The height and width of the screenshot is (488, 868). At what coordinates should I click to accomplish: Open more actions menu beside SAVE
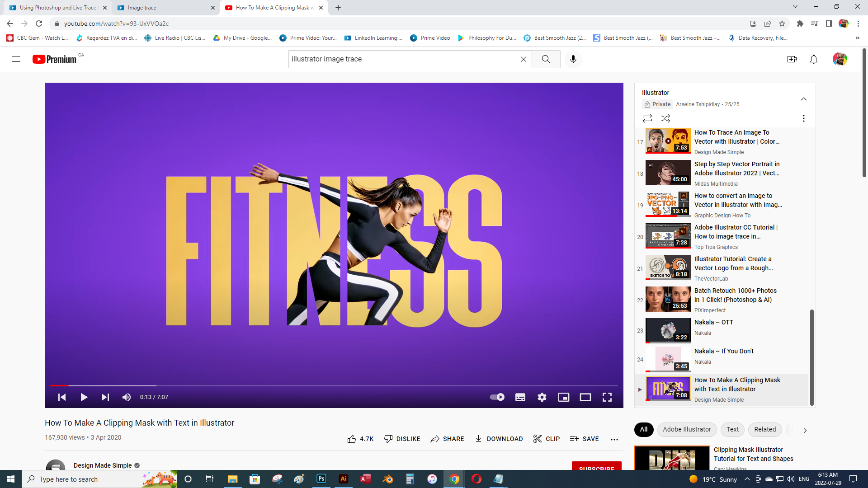(x=614, y=439)
